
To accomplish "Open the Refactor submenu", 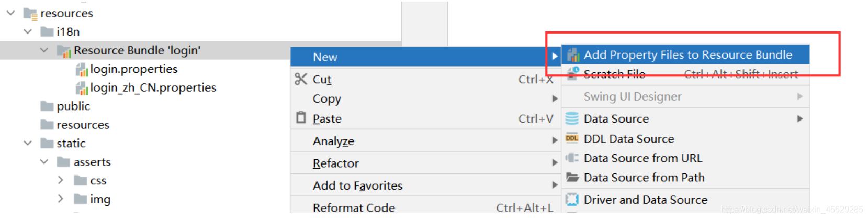I will pos(335,163).
